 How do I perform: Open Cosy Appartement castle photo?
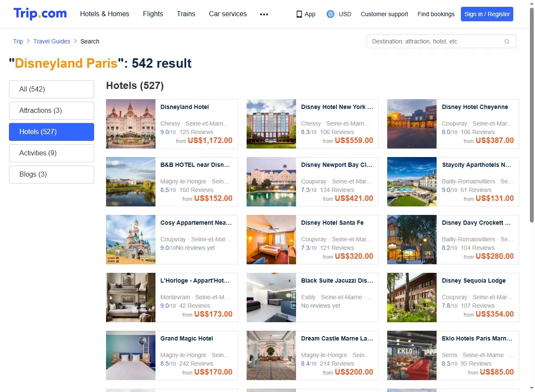point(131,240)
